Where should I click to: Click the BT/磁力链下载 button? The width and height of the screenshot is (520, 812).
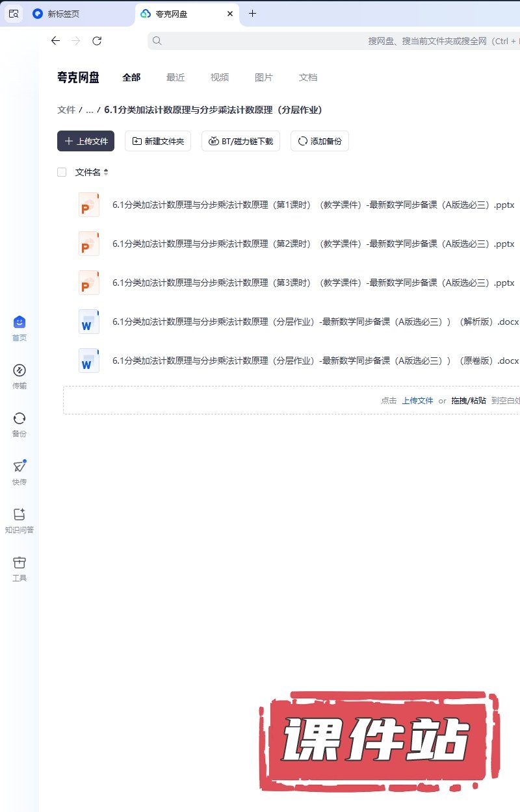(x=240, y=141)
